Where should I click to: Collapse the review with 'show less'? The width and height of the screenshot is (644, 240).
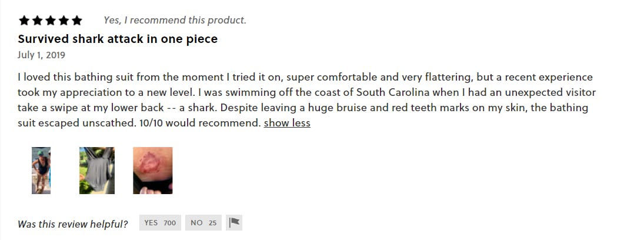[287, 123]
